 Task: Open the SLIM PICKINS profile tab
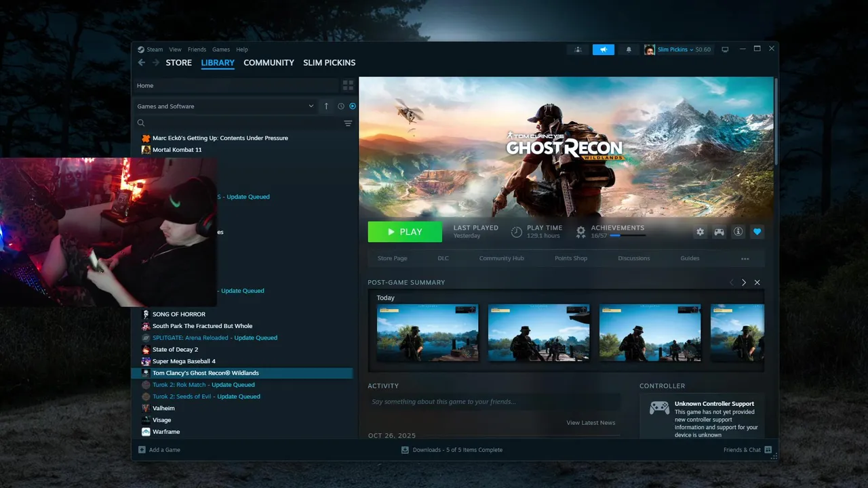coord(330,62)
